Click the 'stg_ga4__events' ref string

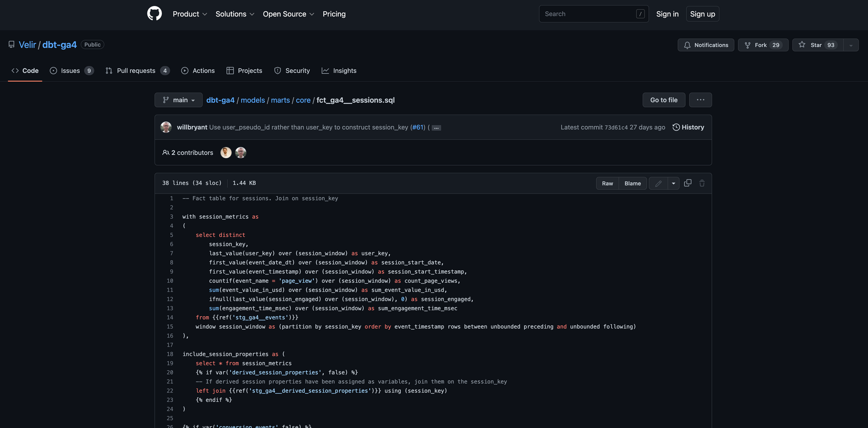pos(260,318)
